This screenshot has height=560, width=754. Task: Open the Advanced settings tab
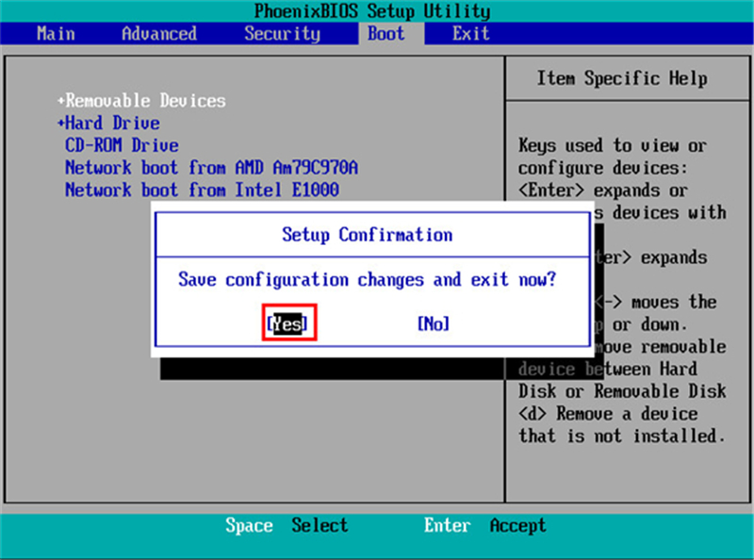[x=157, y=33]
